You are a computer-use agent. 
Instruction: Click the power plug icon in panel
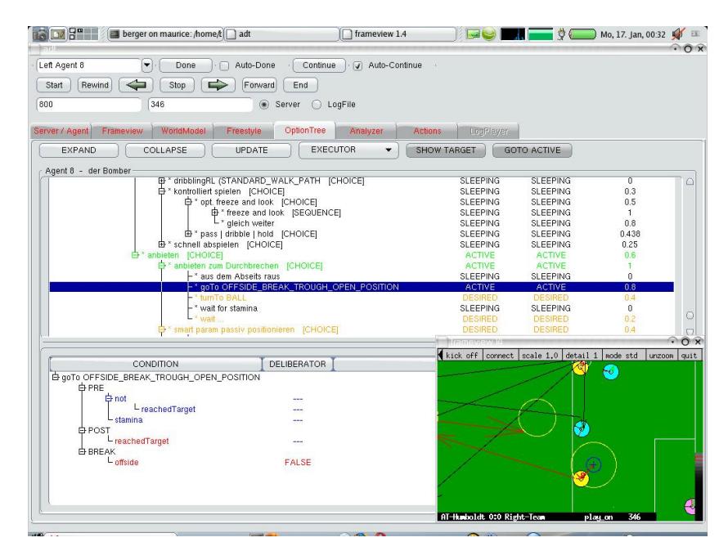(x=561, y=34)
